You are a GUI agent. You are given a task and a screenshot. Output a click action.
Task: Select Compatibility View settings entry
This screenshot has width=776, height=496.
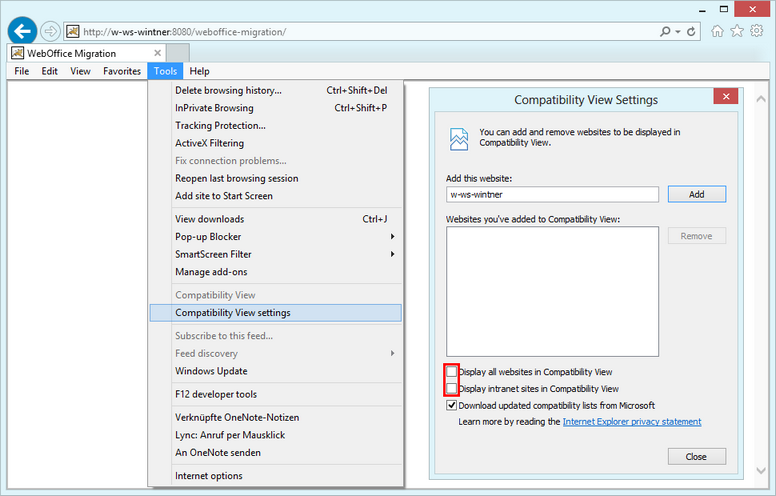(x=276, y=313)
